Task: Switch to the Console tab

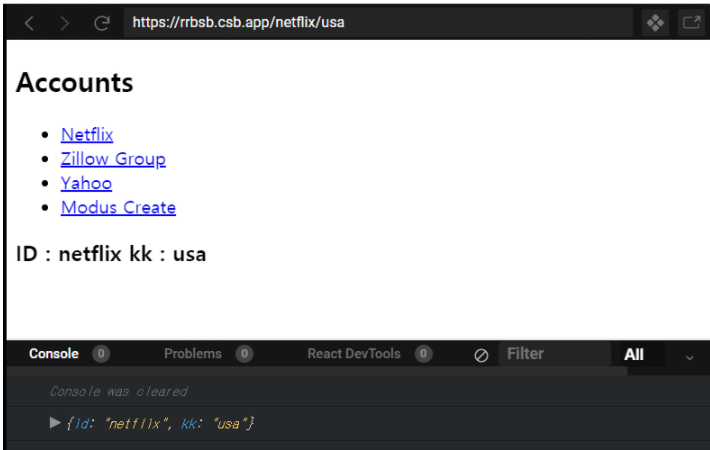Action: (x=54, y=354)
